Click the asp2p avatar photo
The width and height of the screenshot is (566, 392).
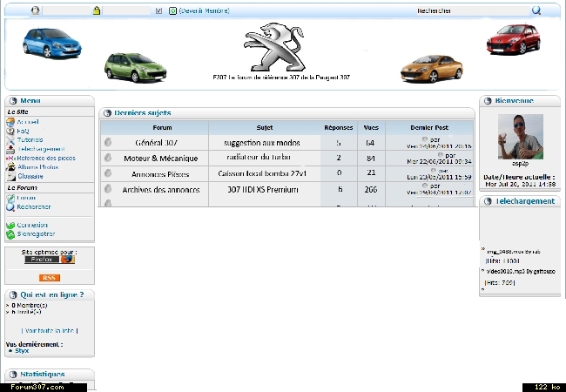tap(521, 137)
